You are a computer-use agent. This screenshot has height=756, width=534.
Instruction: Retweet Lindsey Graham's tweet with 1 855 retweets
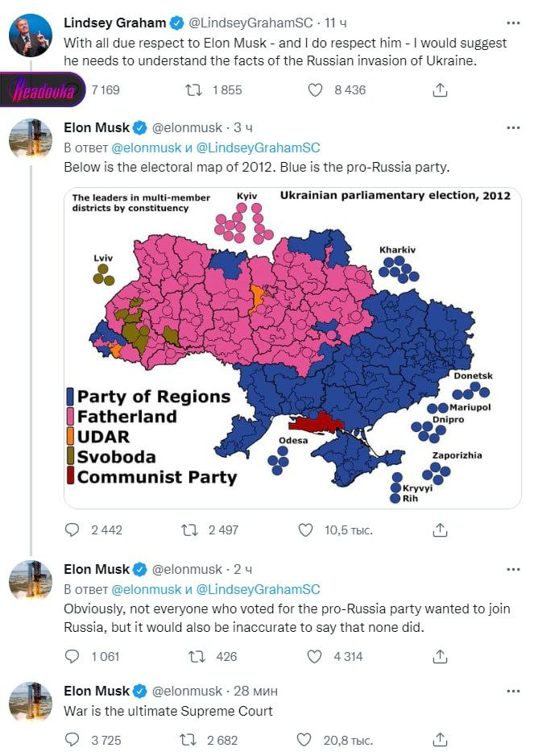193,90
